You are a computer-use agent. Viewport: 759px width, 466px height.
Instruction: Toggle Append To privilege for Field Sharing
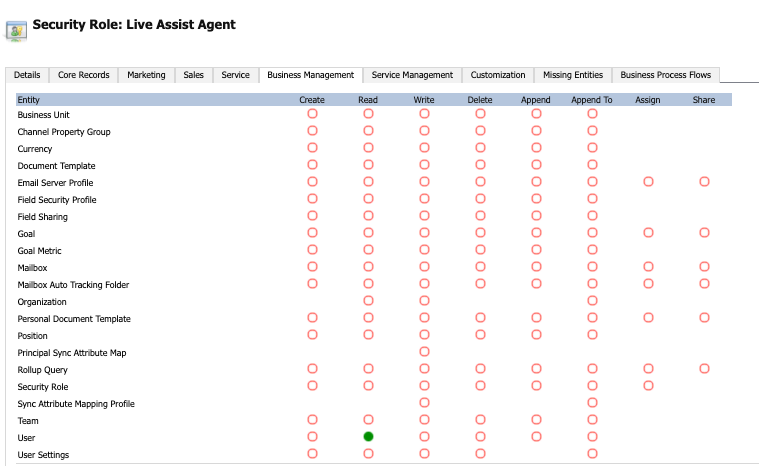pyautogui.click(x=592, y=215)
